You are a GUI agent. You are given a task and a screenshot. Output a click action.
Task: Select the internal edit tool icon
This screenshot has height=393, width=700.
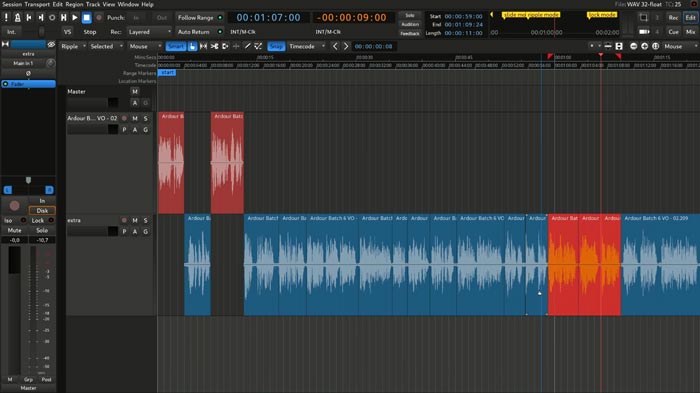pyautogui.click(x=258, y=46)
